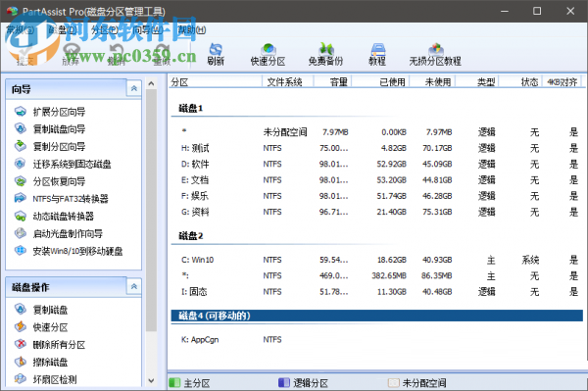588x391 pixels.
Task: Click the green 主分区 legend swatch
Action: pos(174,383)
